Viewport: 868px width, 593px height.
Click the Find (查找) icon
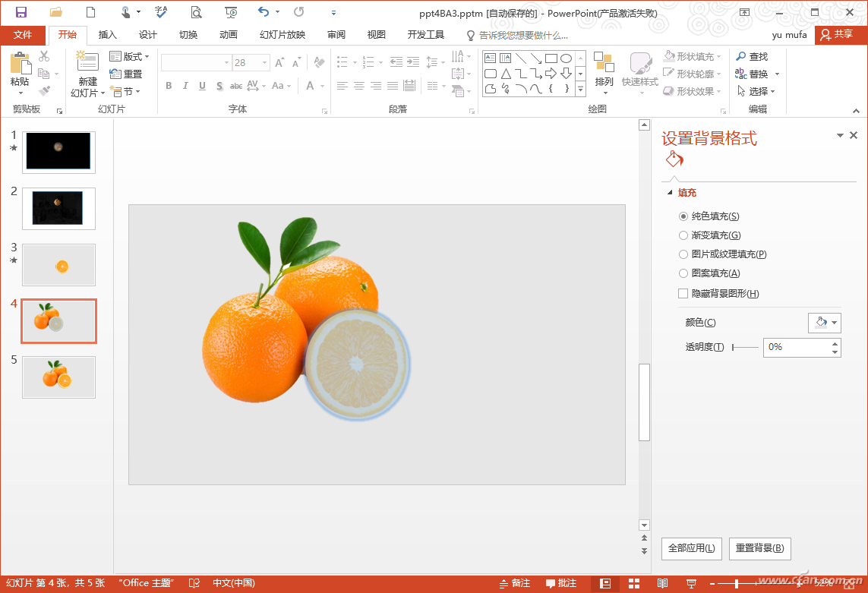(x=742, y=57)
